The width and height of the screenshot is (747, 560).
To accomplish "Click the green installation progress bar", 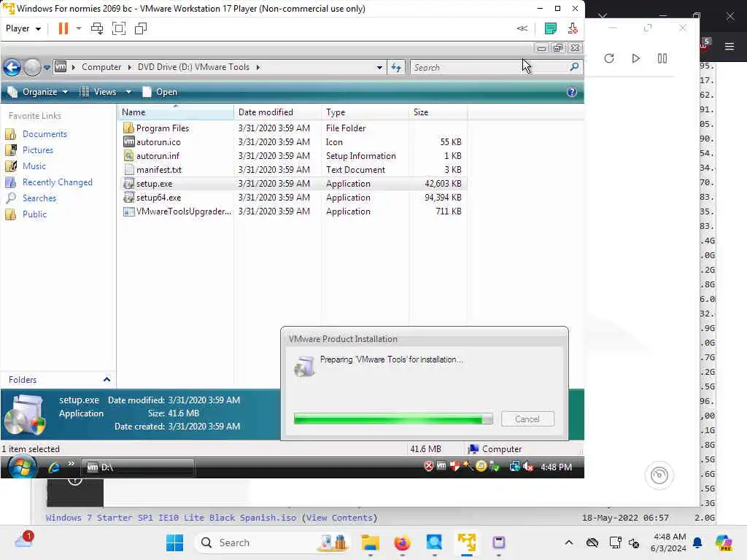I will point(393,419).
